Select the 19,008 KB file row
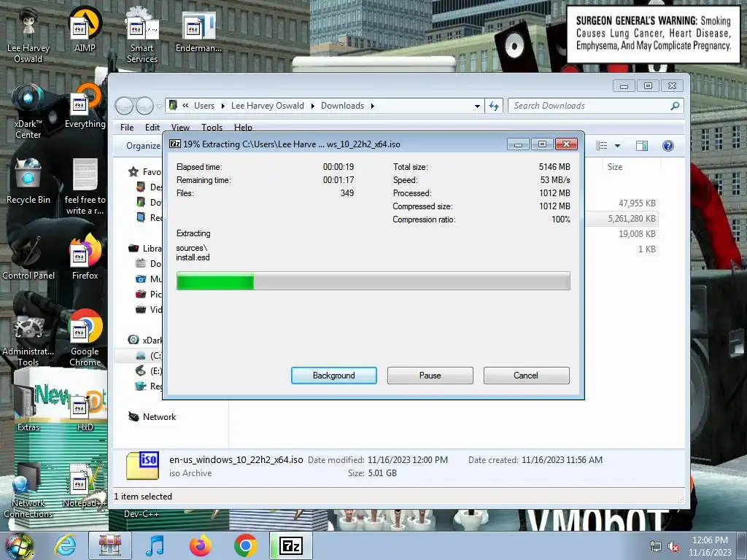The image size is (747, 560). [622, 234]
